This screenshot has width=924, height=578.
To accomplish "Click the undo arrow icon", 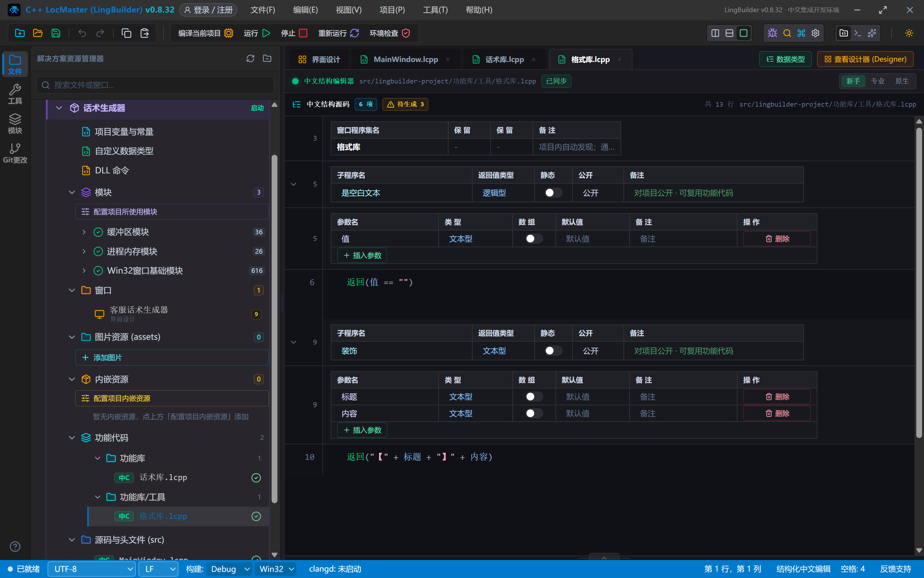I will pyautogui.click(x=82, y=33).
